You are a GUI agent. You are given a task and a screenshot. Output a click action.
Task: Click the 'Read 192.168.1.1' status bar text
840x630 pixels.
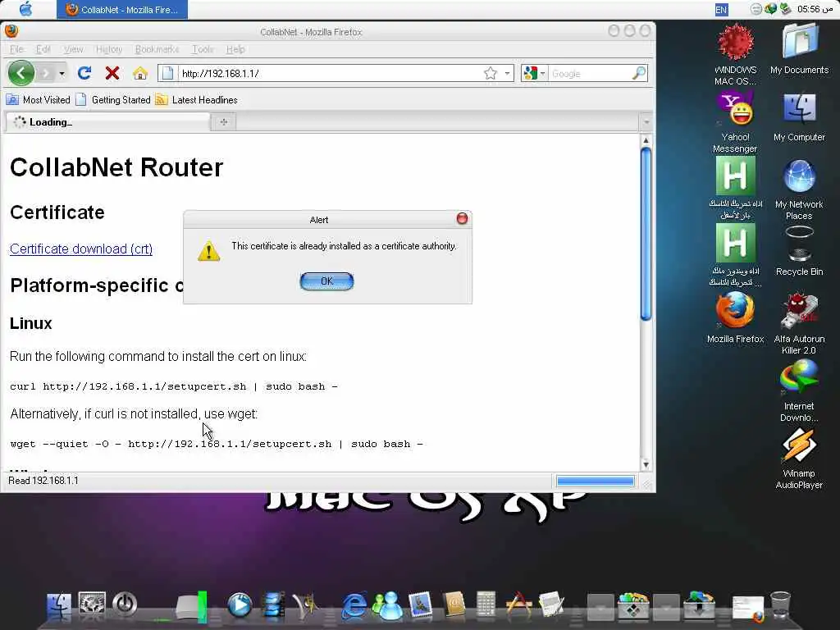(x=43, y=481)
